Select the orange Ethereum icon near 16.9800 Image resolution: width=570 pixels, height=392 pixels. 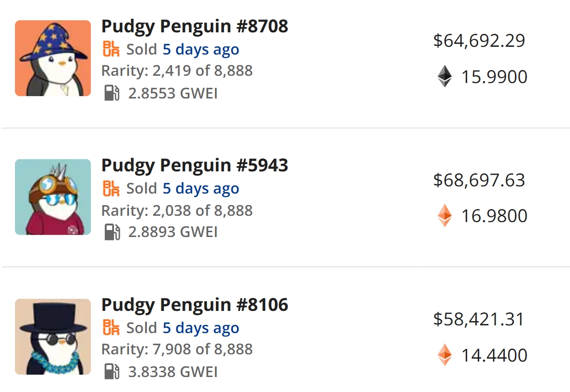pyautogui.click(x=444, y=216)
